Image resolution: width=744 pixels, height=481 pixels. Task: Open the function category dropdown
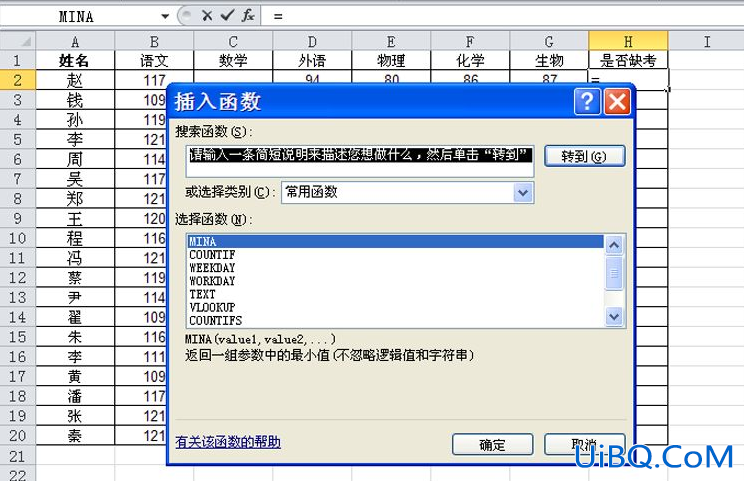tap(523, 193)
